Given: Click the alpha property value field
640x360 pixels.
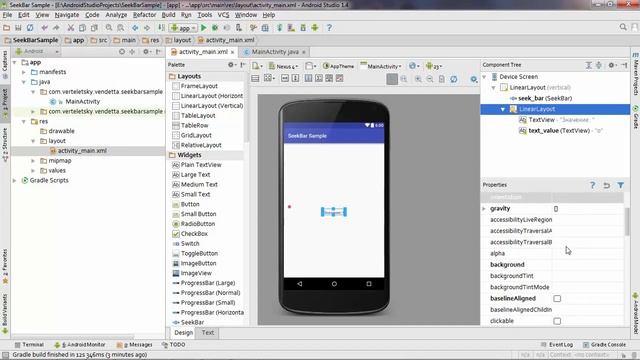Looking at the screenshot, I should click(588, 253).
